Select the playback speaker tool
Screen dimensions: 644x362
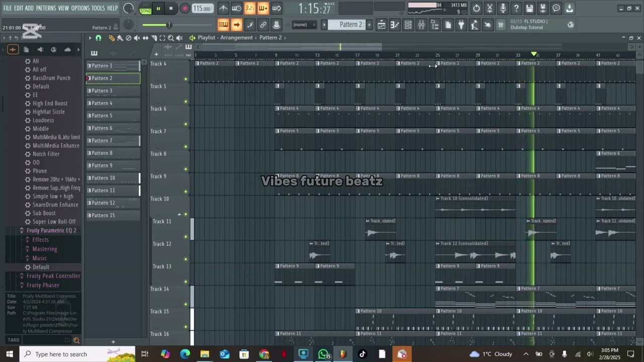[x=179, y=38]
